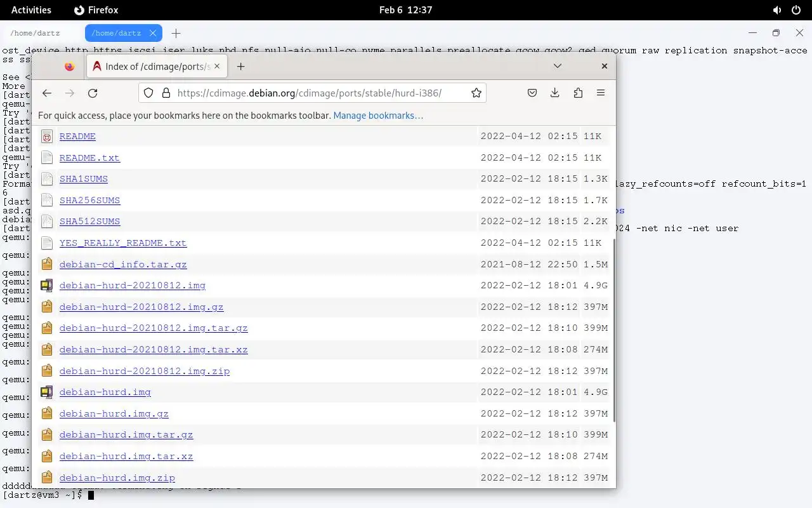The height and width of the screenshot is (508, 812).
Task: Click the volume icon in system tray
Action: (x=777, y=10)
